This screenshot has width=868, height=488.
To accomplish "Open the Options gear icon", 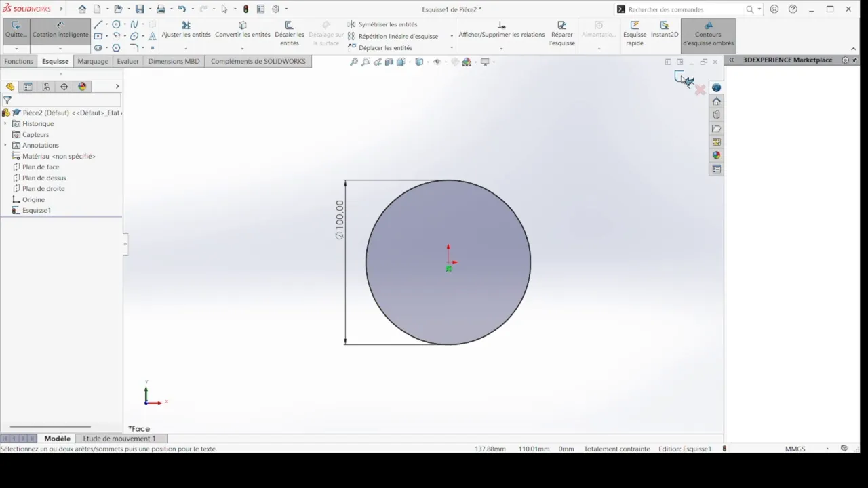I will [275, 9].
